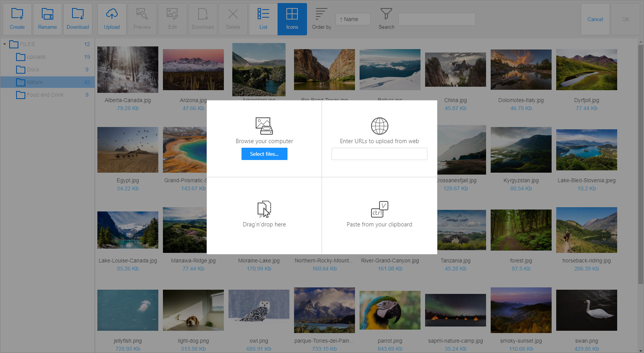This screenshot has width=644, height=353.
Task: Select the China.jpg thumbnail
Action: [455, 69]
